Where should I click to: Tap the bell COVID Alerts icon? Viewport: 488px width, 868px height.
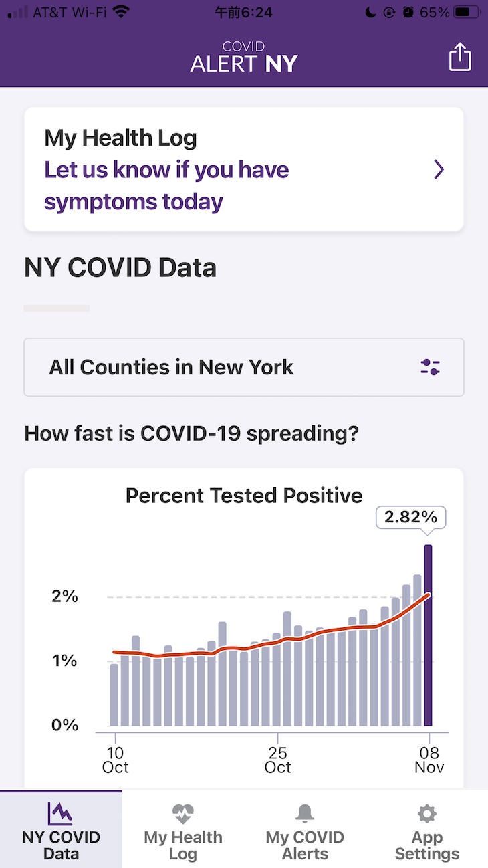point(305,813)
